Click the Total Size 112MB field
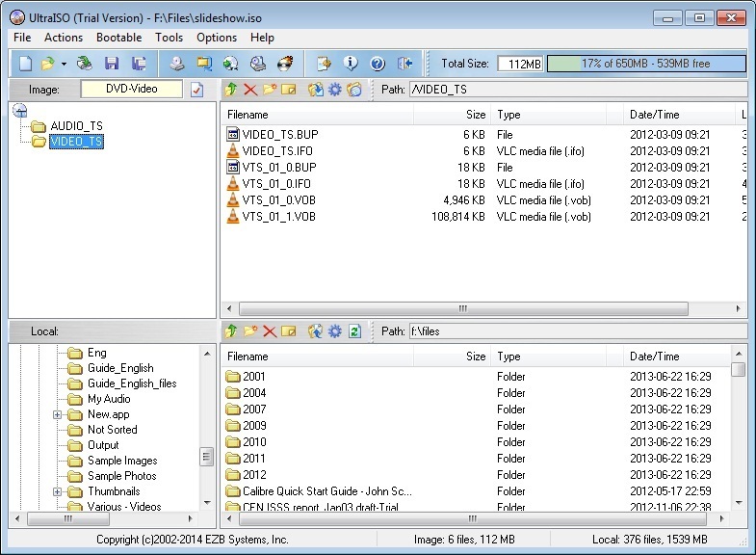The width and height of the screenshot is (756, 555). click(520, 64)
